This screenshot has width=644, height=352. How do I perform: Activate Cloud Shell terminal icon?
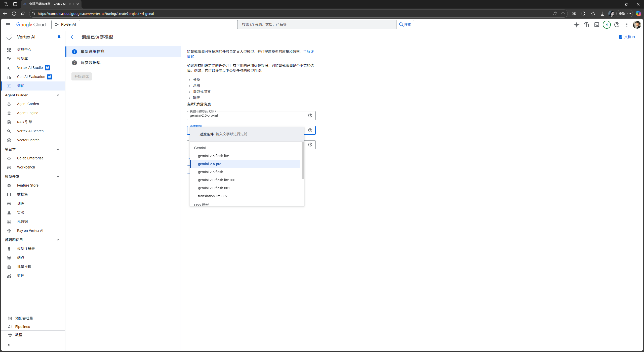coord(597,24)
